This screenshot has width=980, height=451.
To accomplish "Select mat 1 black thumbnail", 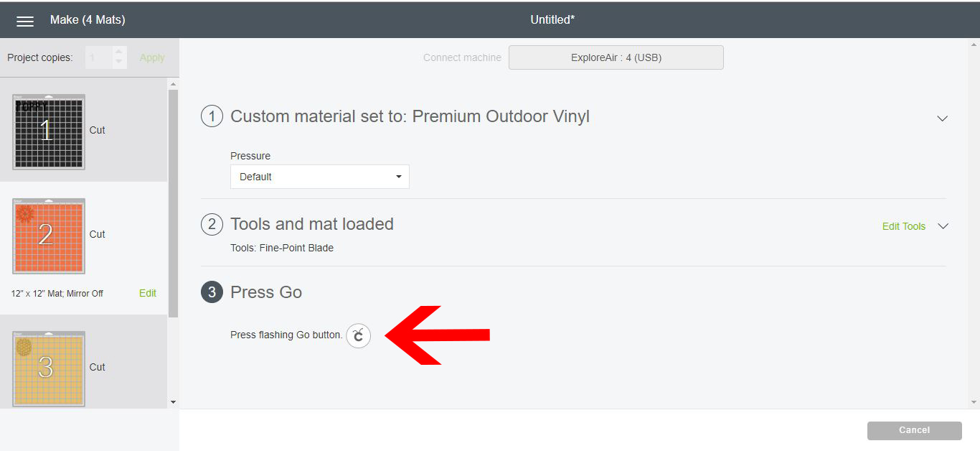I will [49, 131].
